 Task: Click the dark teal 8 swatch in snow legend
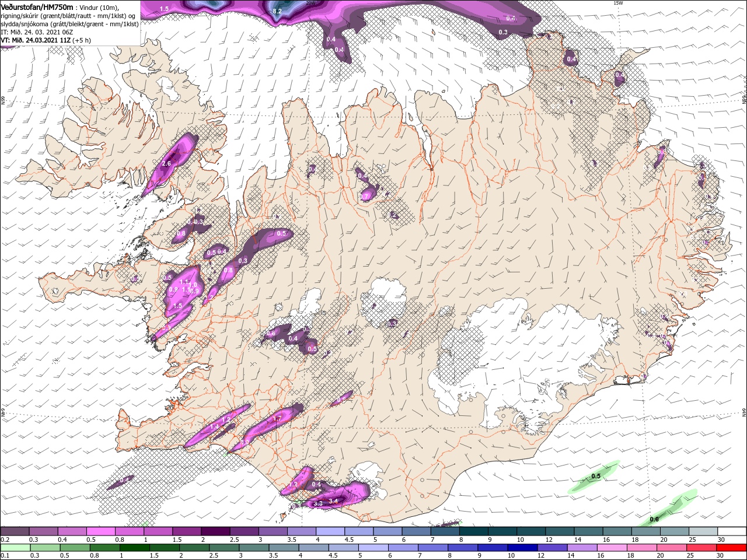[474, 531]
